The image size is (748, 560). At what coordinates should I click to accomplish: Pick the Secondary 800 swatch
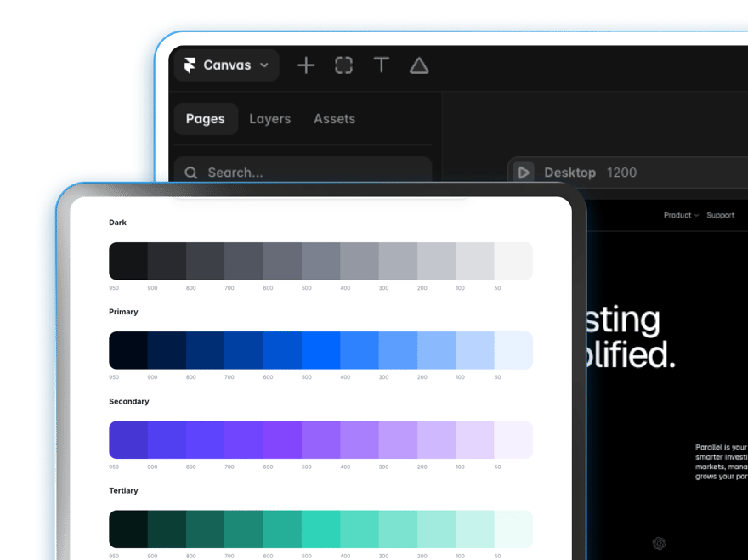tap(205, 440)
